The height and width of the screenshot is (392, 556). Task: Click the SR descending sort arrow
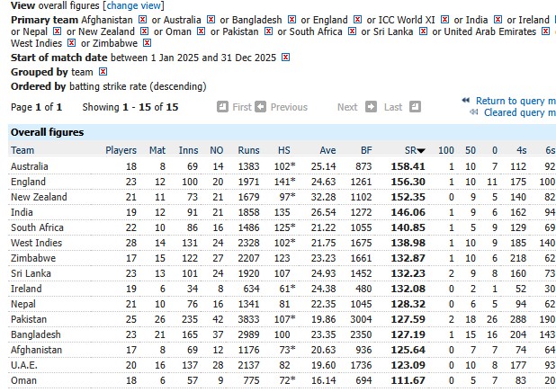420,150
